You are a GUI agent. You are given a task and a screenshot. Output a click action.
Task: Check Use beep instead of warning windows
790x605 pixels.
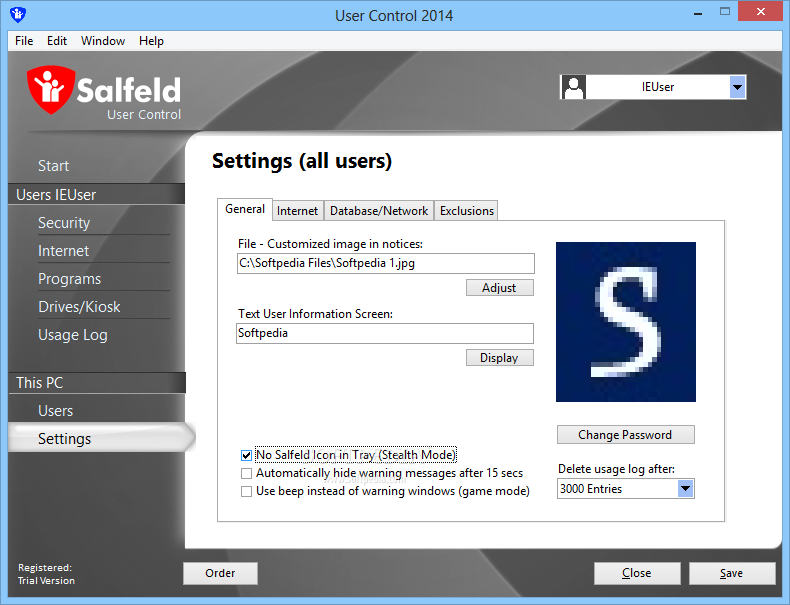click(246, 491)
